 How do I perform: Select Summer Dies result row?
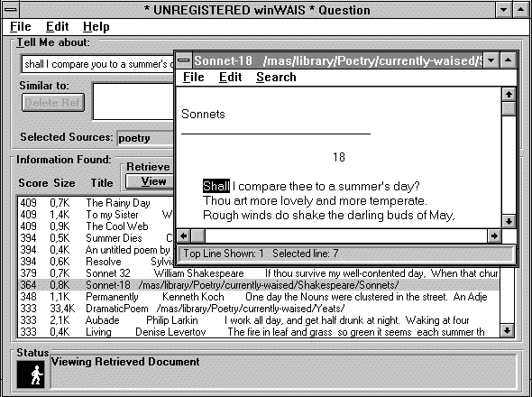(96, 238)
